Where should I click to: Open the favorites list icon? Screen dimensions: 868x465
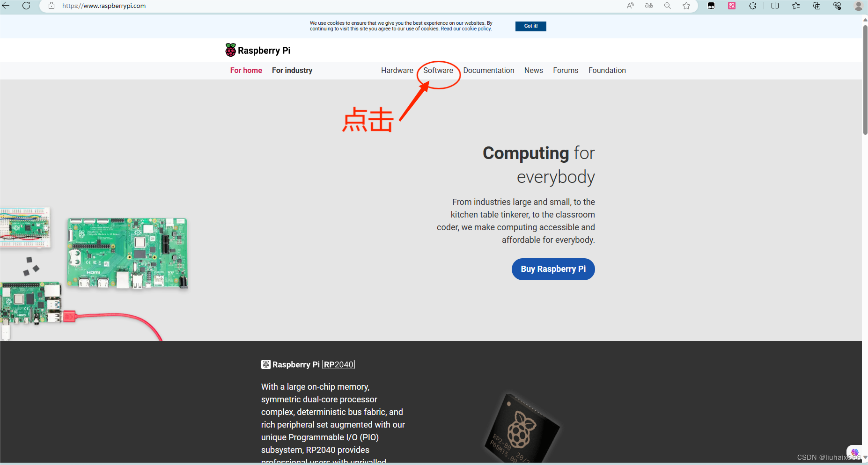point(796,6)
